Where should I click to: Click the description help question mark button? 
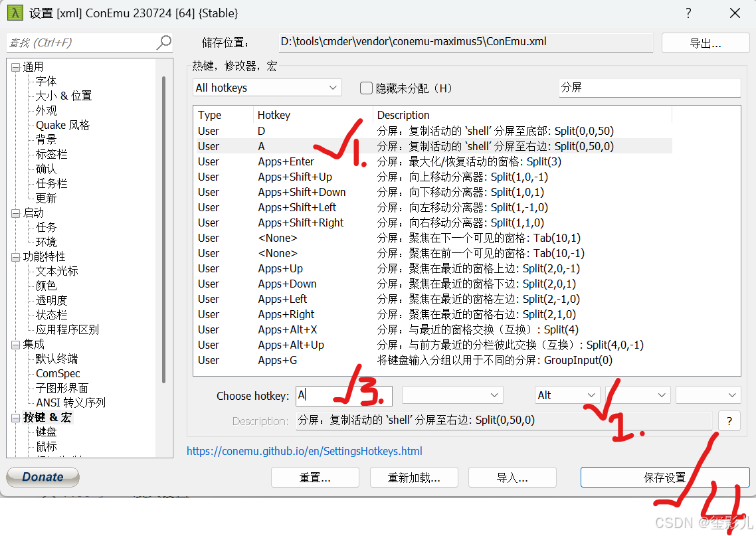729,421
